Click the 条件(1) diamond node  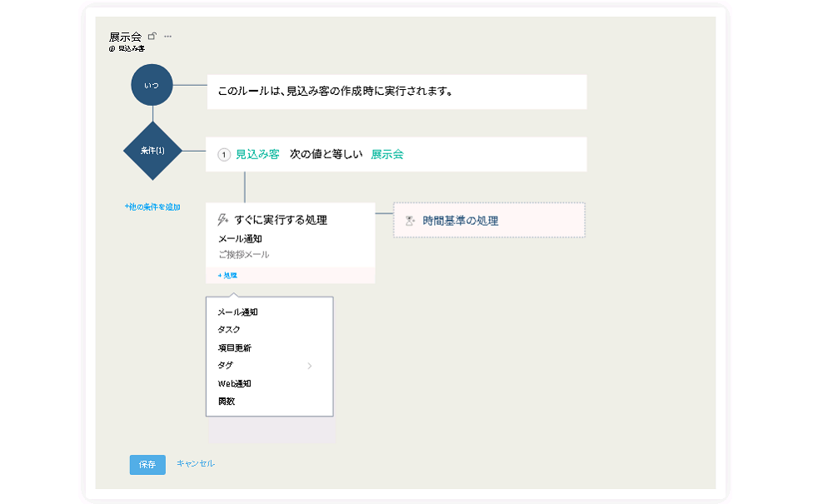[x=152, y=151]
